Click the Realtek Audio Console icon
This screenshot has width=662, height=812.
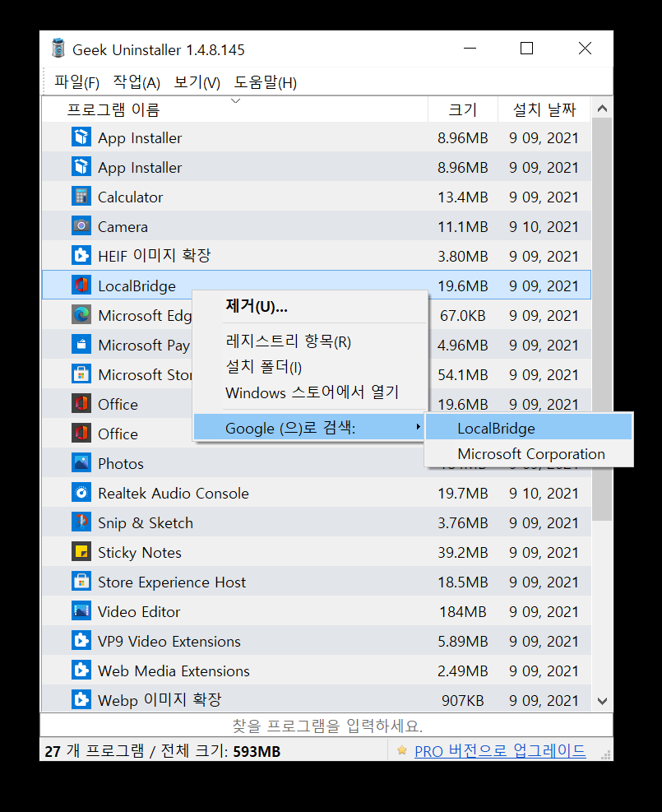tap(81, 493)
